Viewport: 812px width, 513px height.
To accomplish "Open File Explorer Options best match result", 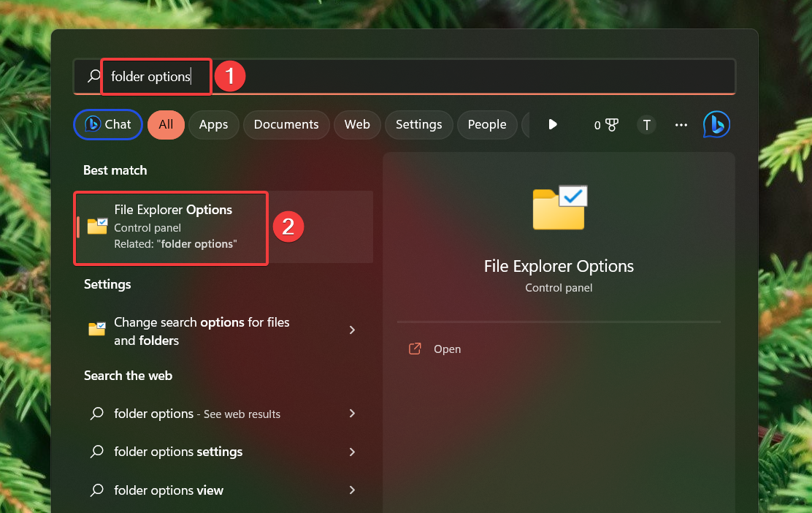I will [x=223, y=227].
